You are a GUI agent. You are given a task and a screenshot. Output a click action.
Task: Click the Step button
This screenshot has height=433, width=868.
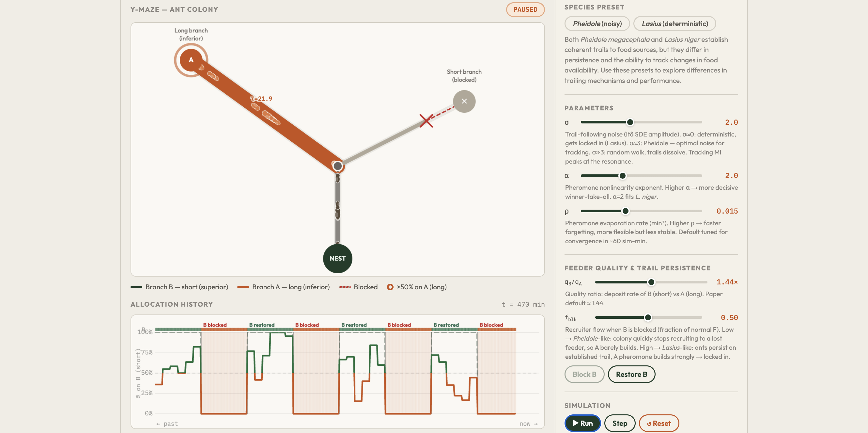[620, 423]
